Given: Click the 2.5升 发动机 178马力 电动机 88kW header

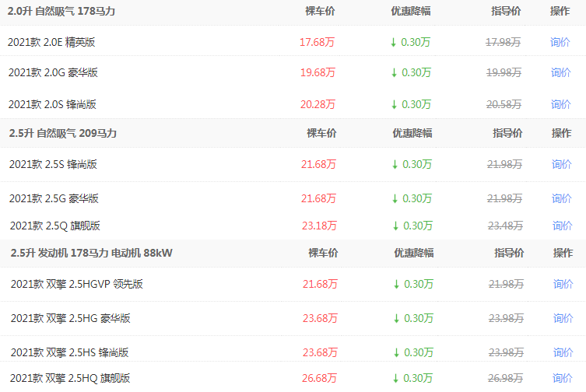Looking at the screenshot, I should (91, 253).
